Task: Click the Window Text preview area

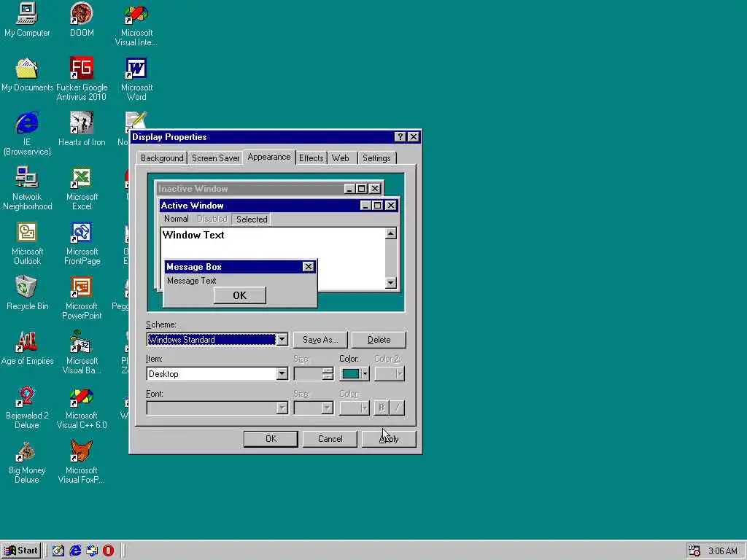Action: point(193,235)
